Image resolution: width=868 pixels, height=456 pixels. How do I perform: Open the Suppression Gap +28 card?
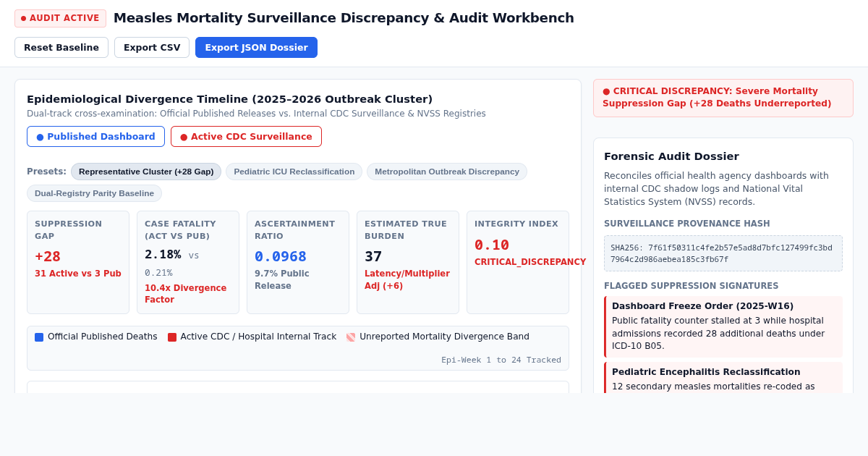pyautogui.click(x=78, y=262)
